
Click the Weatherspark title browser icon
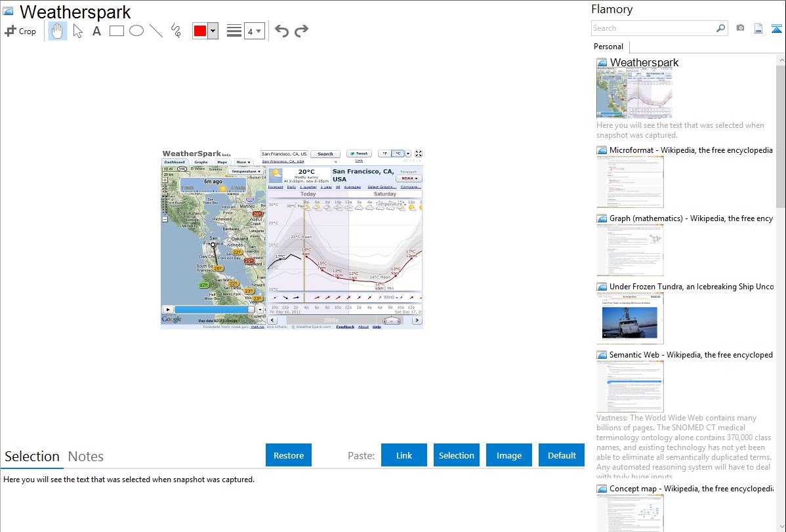coord(8,11)
